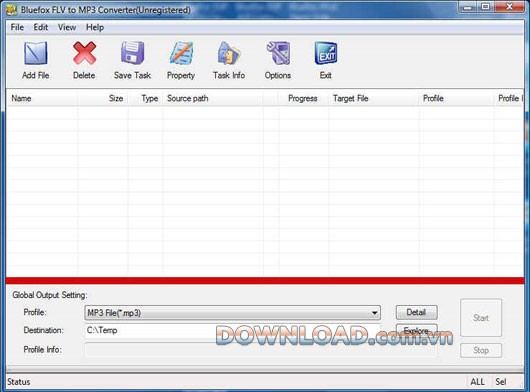
Task: Open the Options tools icon
Action: pos(278,53)
